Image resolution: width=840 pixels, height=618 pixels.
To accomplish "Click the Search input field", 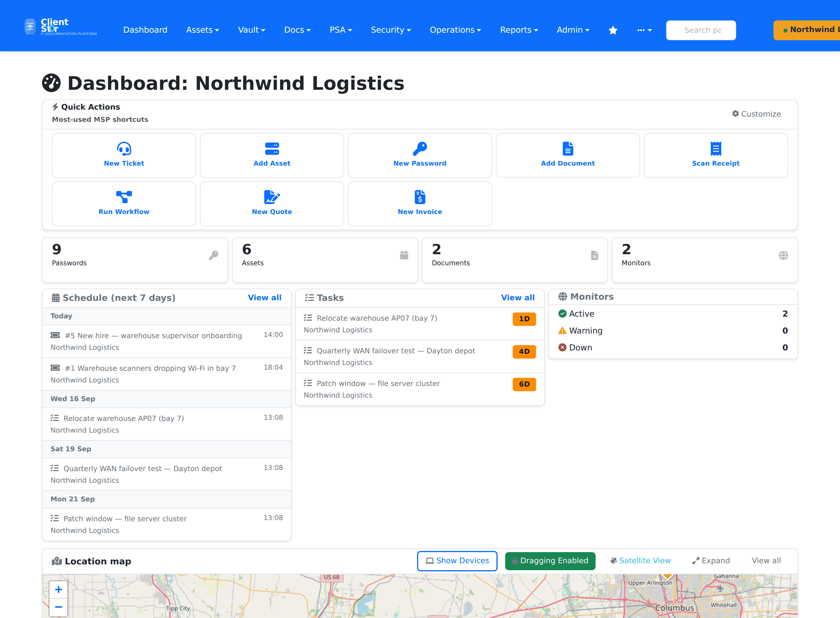I will (701, 30).
